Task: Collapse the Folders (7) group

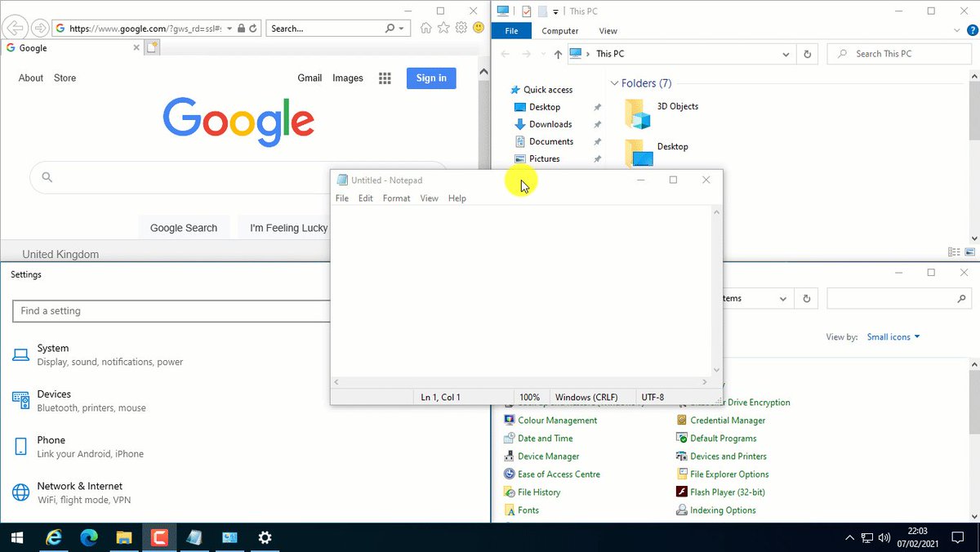Action: (615, 83)
